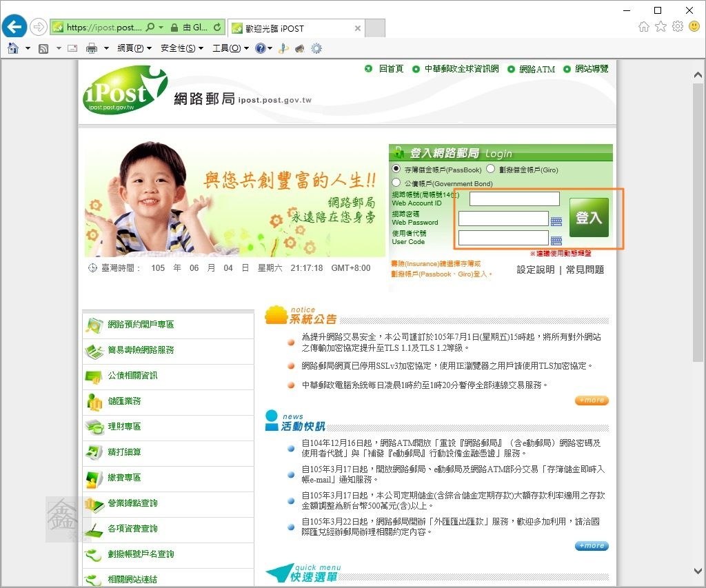Click the Web Account ID input field
Viewport: 706px width, 588px height.
(514, 199)
